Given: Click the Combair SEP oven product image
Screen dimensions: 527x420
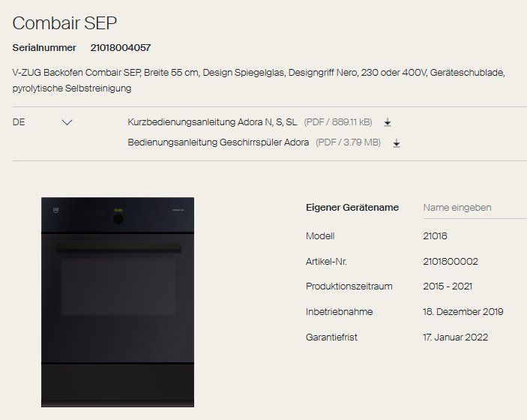Looking at the screenshot, I should pos(118,302).
